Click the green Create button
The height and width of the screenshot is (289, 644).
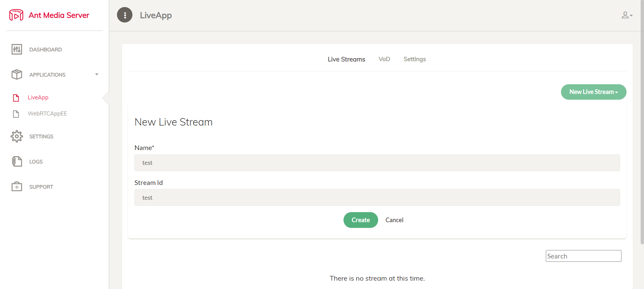point(361,220)
